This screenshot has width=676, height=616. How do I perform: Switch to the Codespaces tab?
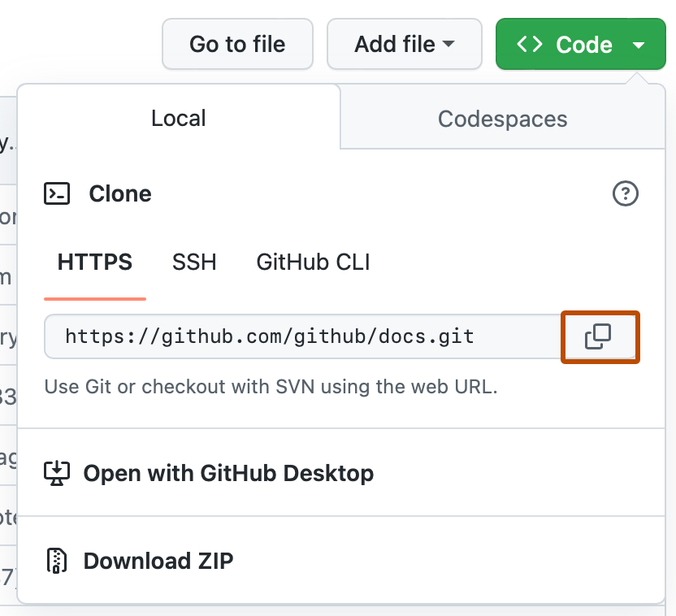click(x=502, y=119)
